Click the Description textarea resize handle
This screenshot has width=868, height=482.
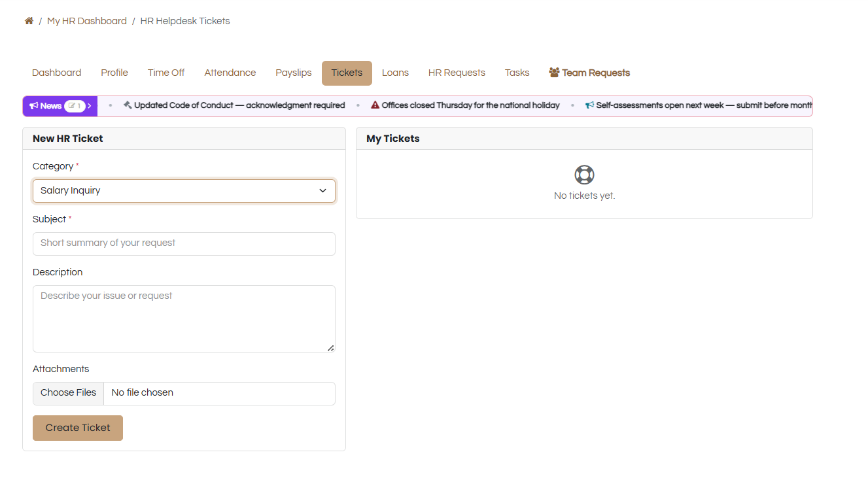pyautogui.click(x=331, y=348)
